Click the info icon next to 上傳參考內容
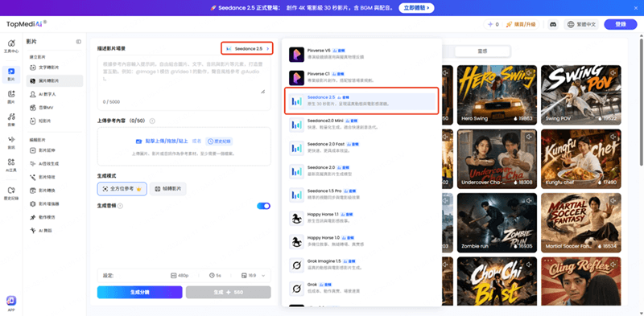 coord(152,121)
